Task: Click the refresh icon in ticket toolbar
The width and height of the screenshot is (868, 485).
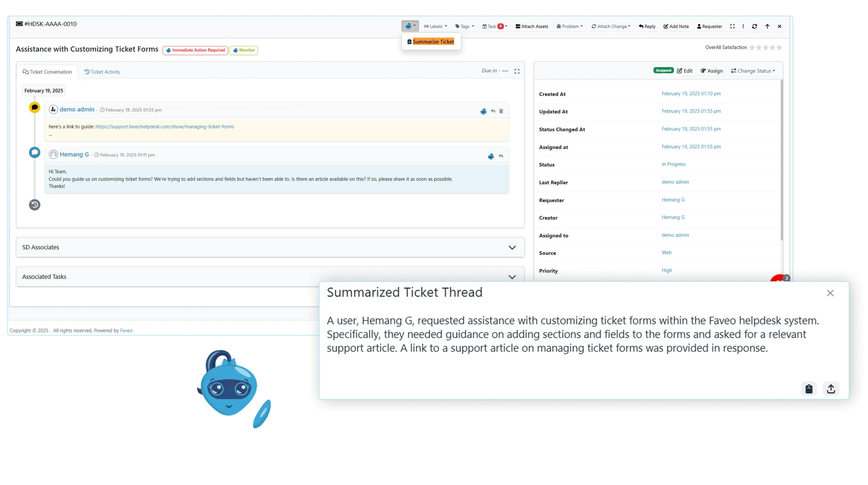Action: [754, 26]
